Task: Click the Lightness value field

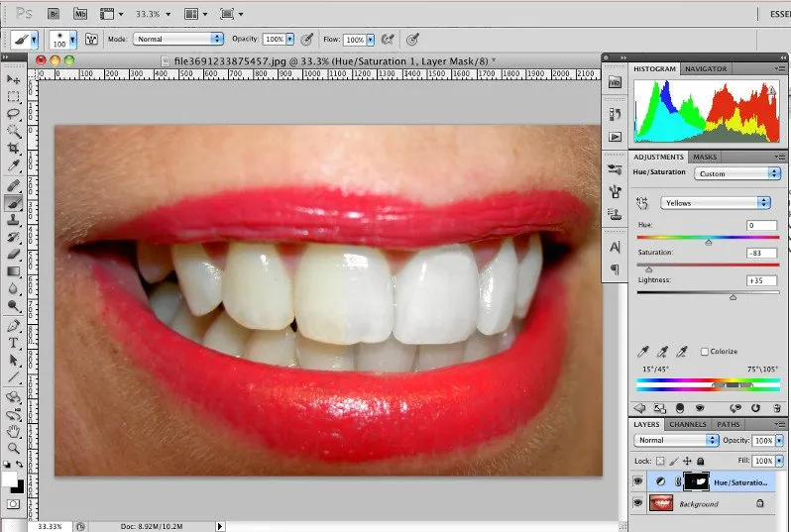Action: 761,280
